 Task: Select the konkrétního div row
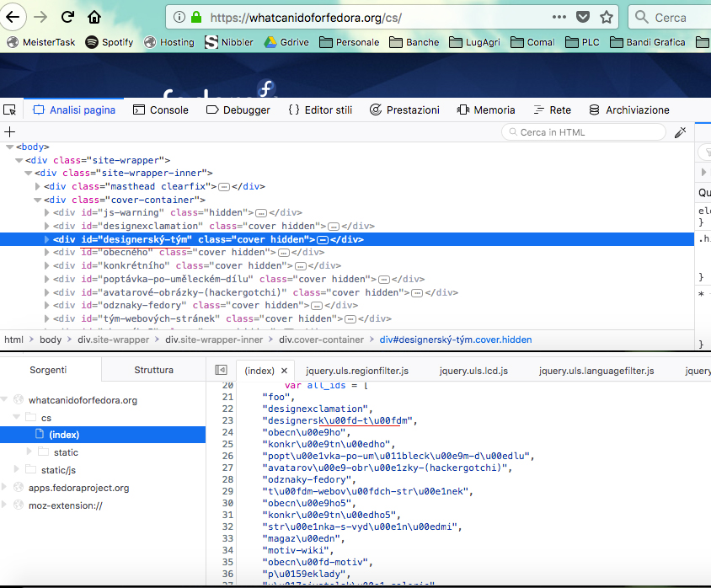(x=347, y=265)
